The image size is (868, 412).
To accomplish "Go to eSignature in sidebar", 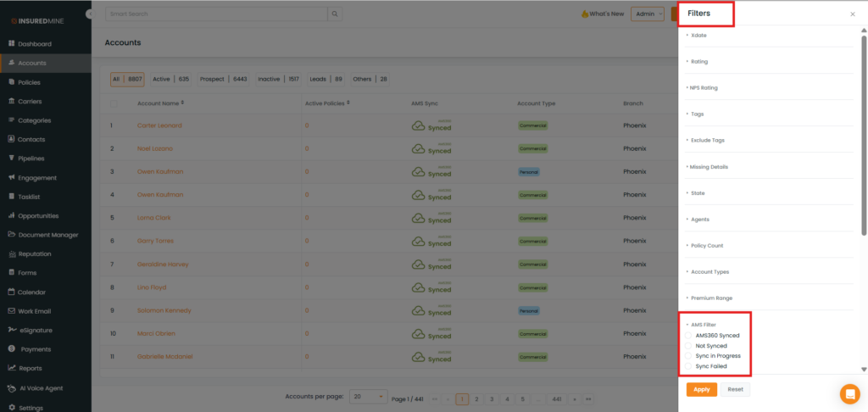I will click(36, 330).
